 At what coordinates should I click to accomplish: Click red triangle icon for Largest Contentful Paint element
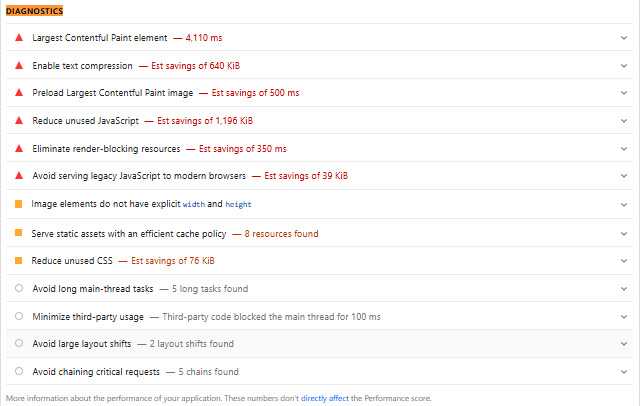[18, 37]
